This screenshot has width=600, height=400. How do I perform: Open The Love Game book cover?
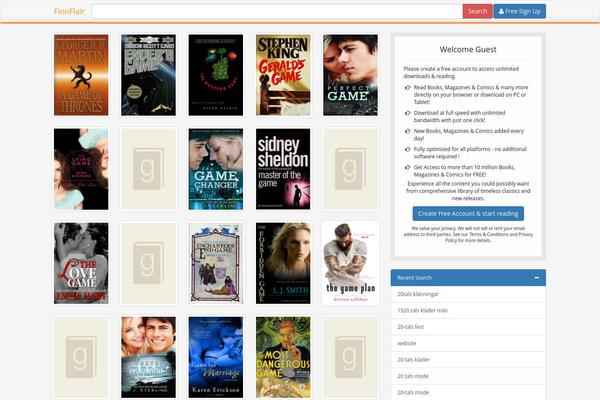81,263
